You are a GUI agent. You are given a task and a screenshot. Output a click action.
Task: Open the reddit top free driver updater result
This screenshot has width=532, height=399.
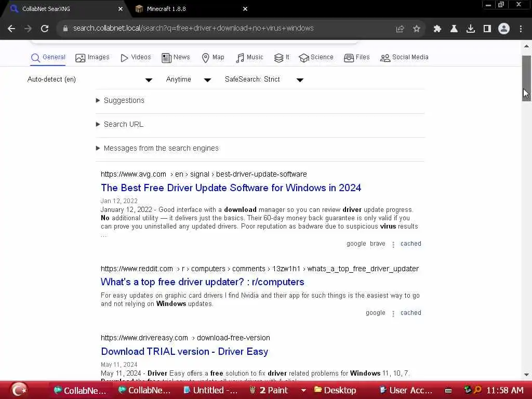[203, 282]
